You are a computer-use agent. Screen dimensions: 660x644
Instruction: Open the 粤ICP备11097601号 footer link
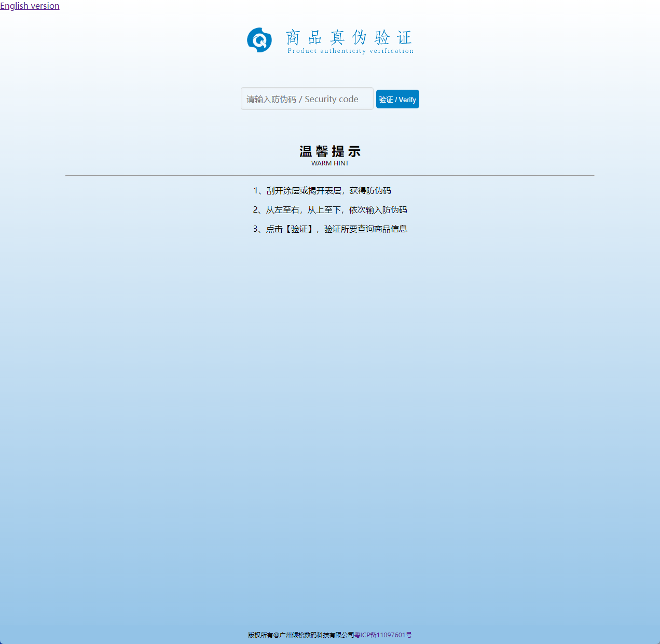(x=383, y=635)
